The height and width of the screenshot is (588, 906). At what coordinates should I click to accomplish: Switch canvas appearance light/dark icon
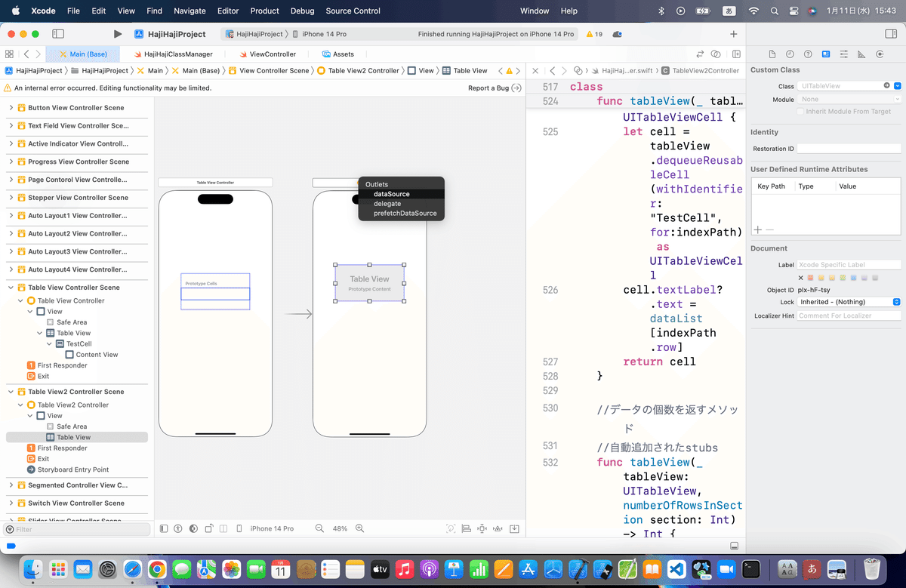(193, 529)
